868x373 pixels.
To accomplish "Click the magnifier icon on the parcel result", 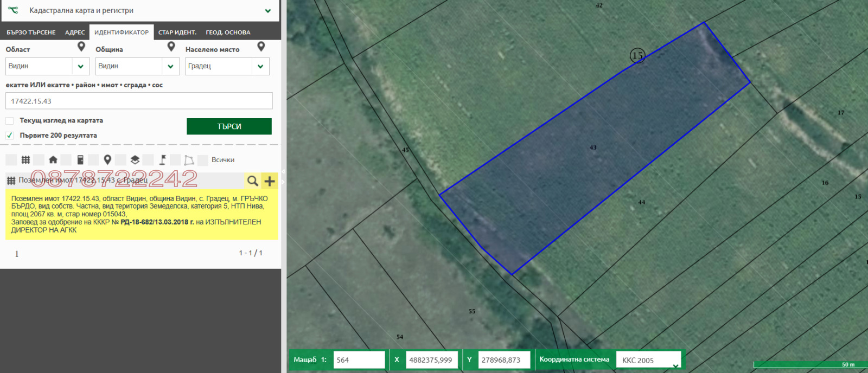I will tap(252, 181).
